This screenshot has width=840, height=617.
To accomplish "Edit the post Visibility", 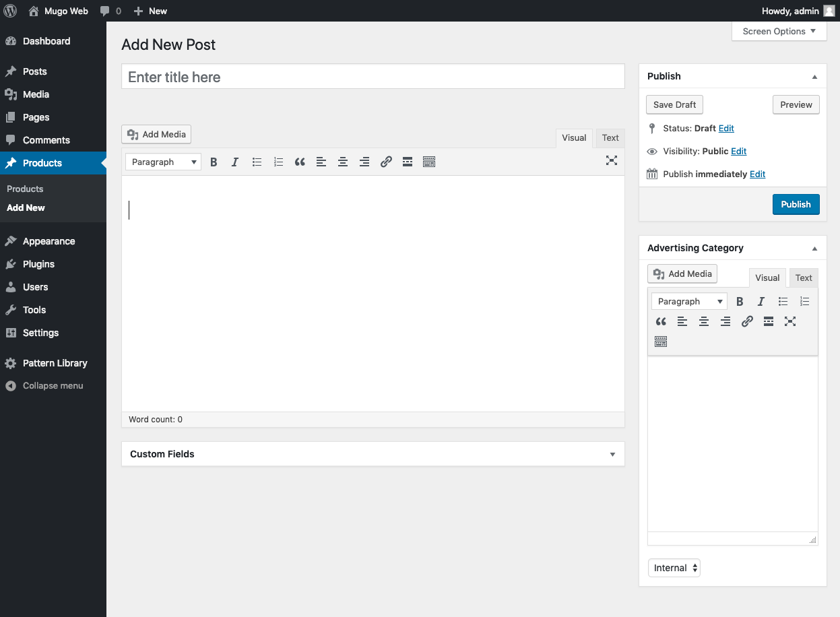I will coord(739,151).
